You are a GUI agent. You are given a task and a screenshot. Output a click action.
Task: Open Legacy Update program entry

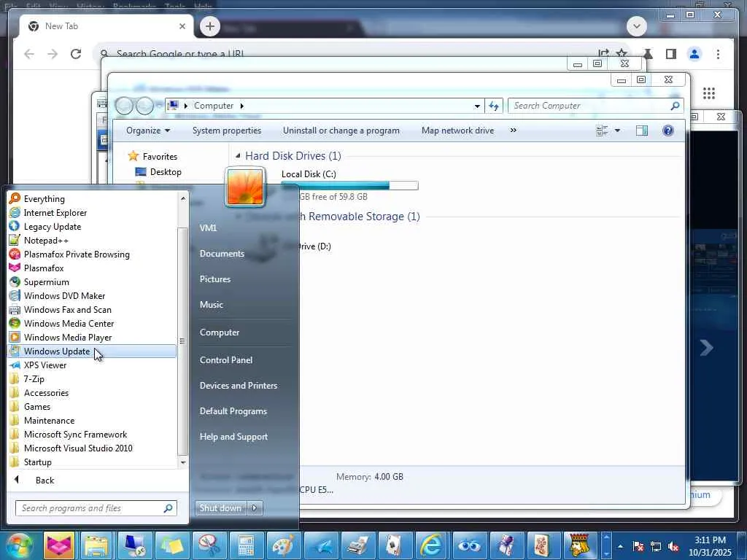[53, 226]
